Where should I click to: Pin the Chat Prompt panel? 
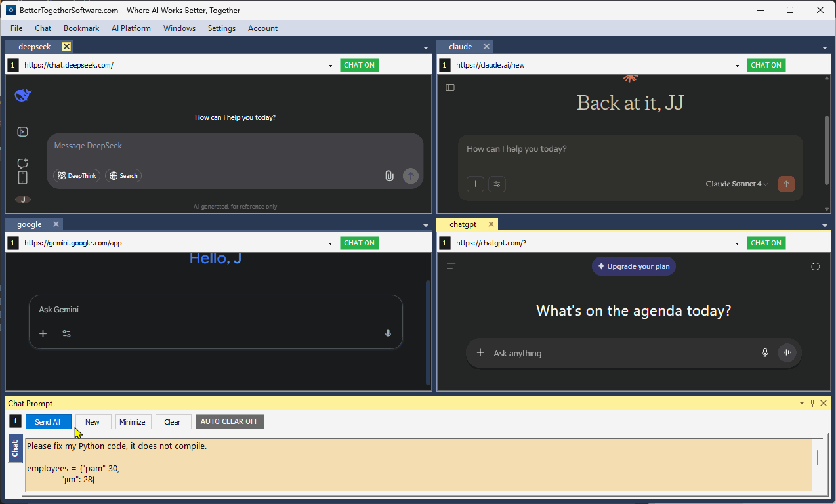[x=813, y=403]
